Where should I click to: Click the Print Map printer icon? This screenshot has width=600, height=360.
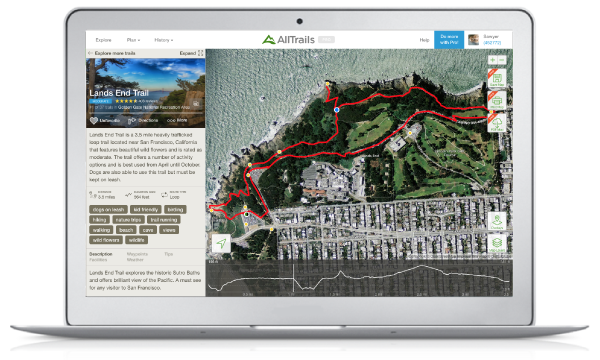point(497,100)
